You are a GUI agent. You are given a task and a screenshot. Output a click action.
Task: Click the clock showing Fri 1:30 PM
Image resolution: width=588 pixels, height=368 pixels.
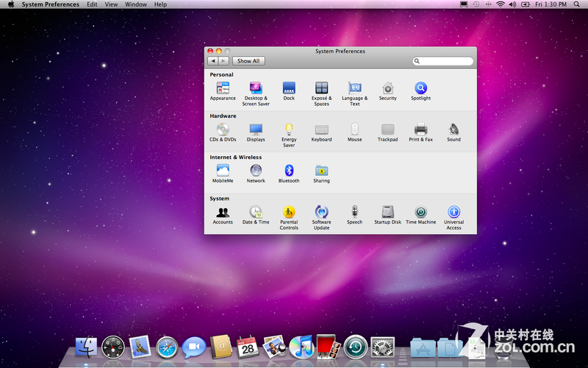pyautogui.click(x=551, y=4)
